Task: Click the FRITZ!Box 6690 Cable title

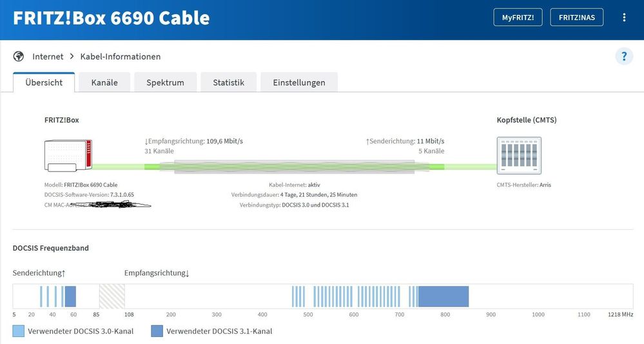Action: click(x=112, y=17)
